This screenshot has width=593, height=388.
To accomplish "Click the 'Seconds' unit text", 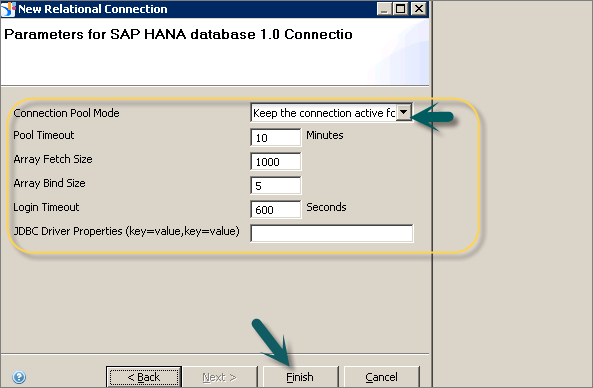I will click(326, 207).
